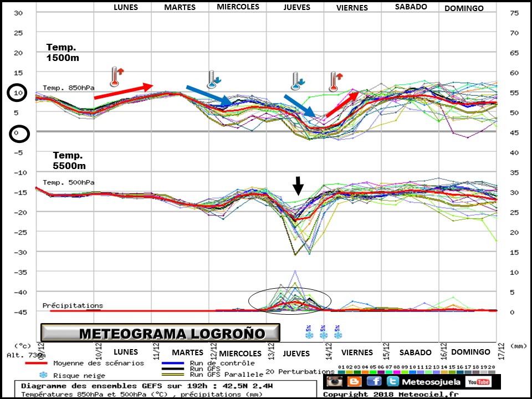Click VIERNES in the top day header

coord(352,7)
